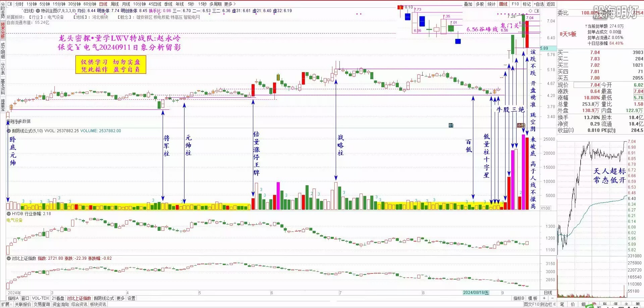Zoom out chart with − button

point(552,298)
